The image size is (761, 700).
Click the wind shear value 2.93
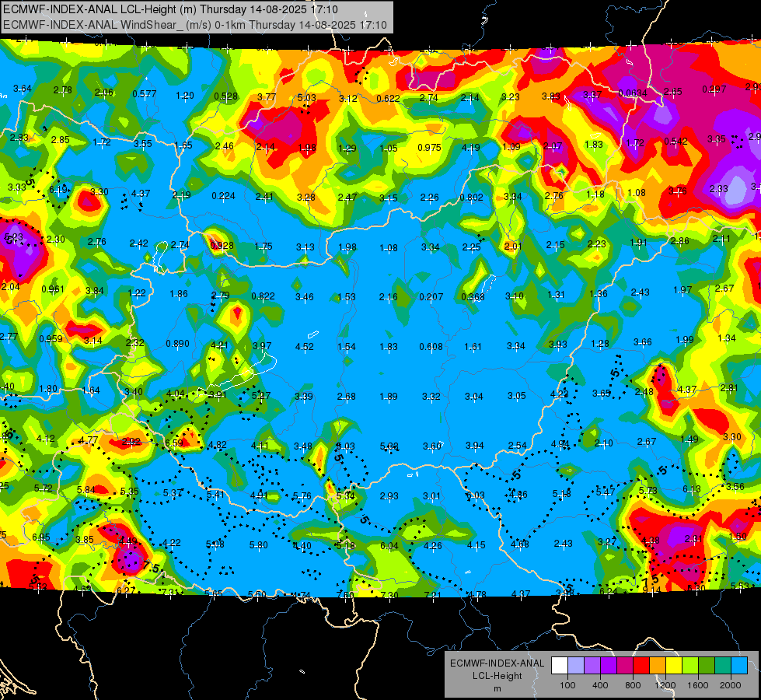[x=389, y=495]
